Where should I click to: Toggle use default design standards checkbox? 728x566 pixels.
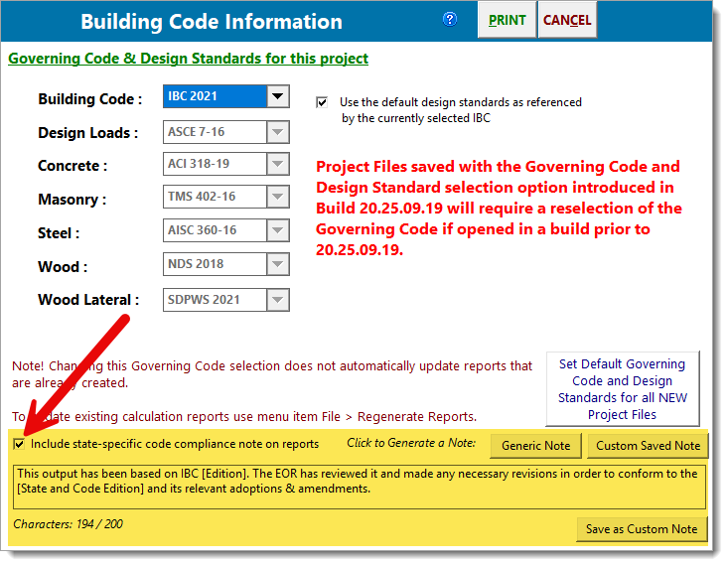click(322, 102)
